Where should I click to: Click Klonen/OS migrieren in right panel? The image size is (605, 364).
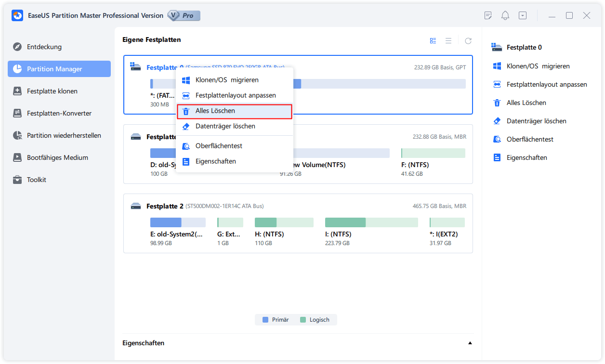click(x=538, y=66)
